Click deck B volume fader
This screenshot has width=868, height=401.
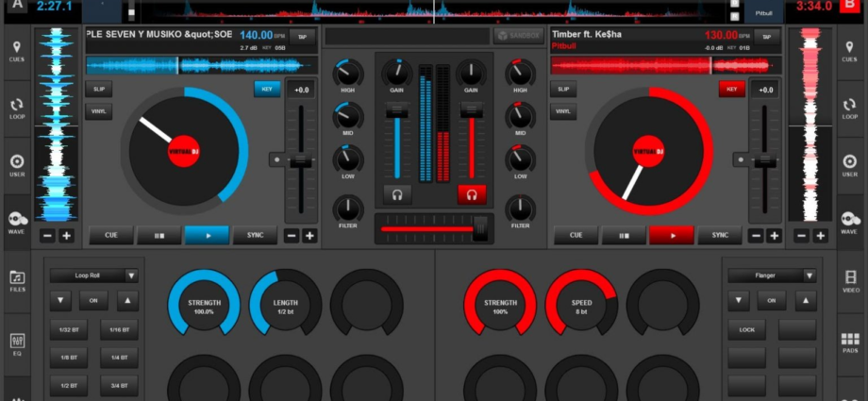(472, 110)
